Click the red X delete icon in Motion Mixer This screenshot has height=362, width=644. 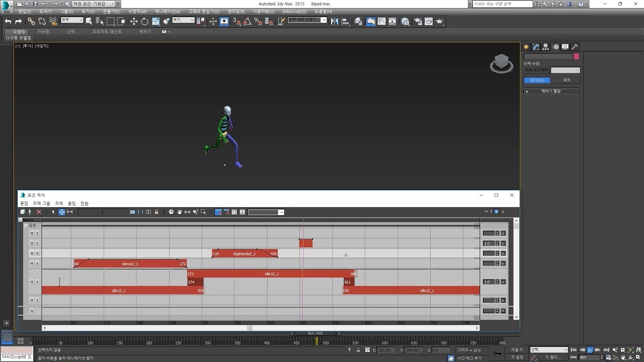tap(39, 212)
